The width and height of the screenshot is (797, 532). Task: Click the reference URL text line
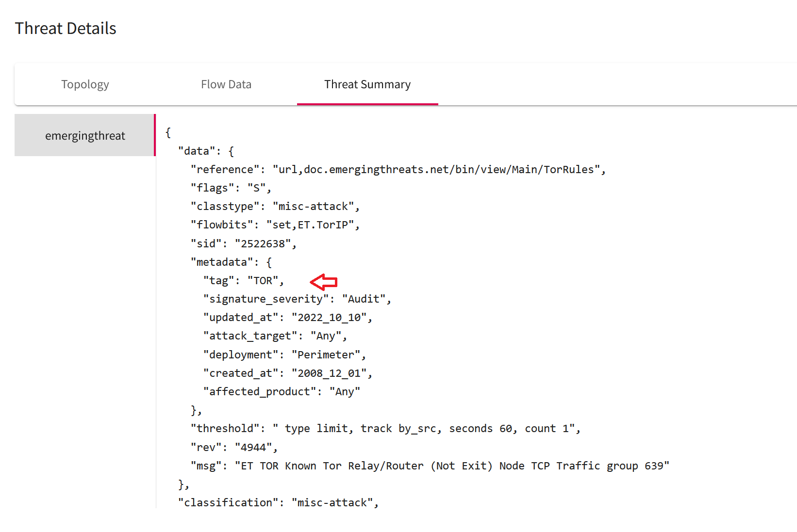pyautogui.click(x=398, y=169)
